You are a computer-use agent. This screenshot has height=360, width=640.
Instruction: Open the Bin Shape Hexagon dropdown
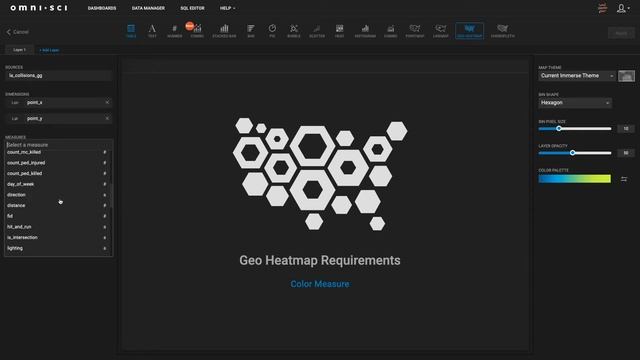[575, 103]
